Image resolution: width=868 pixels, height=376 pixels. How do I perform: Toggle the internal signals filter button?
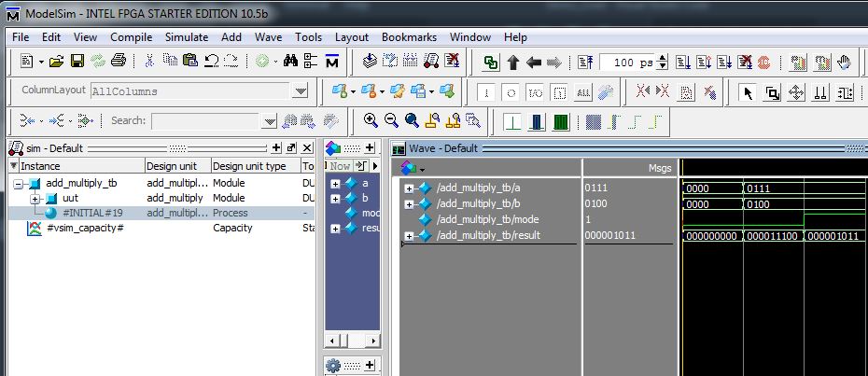pos(560,93)
